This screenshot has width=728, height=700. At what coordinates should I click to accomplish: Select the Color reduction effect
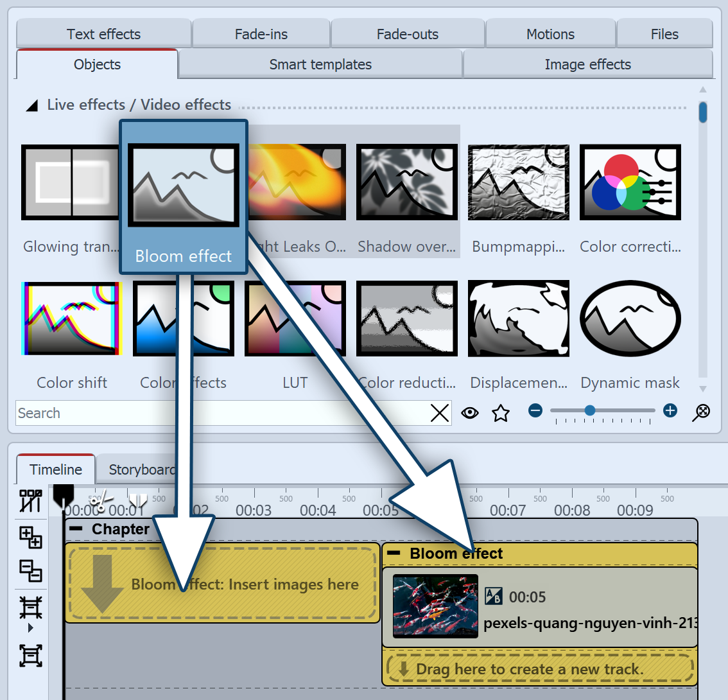tap(407, 319)
